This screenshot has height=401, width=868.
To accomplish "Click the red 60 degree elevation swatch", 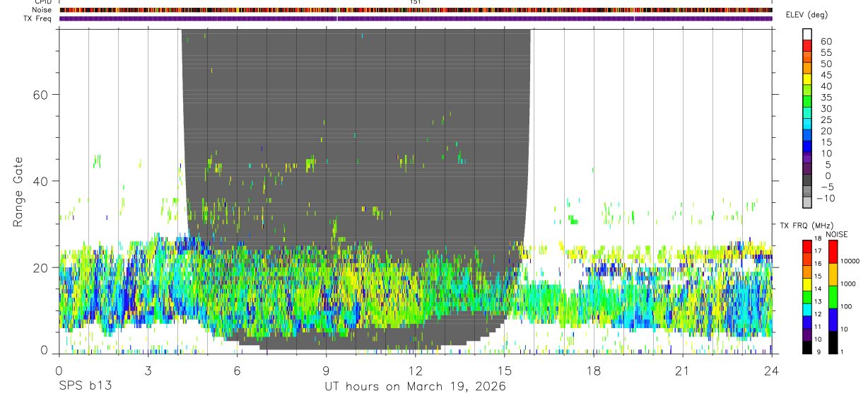I will click(x=807, y=45).
